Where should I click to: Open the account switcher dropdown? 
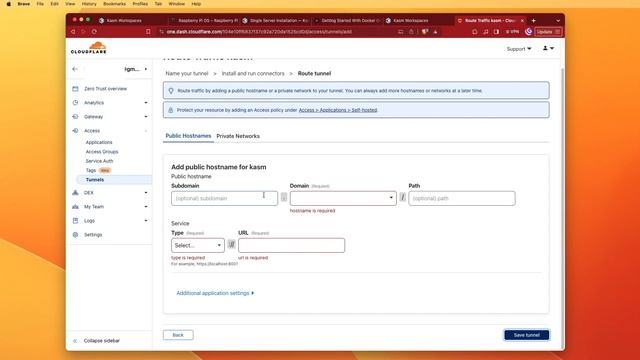[x=136, y=69]
